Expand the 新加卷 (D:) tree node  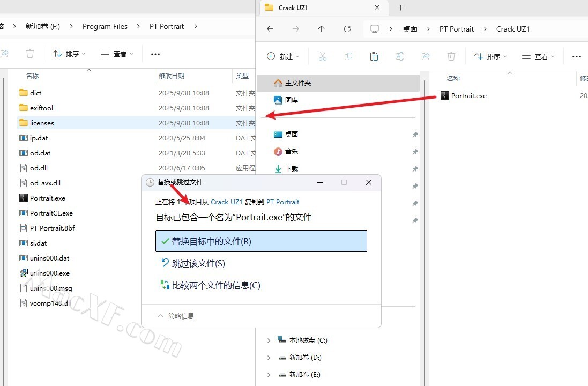tap(269, 358)
